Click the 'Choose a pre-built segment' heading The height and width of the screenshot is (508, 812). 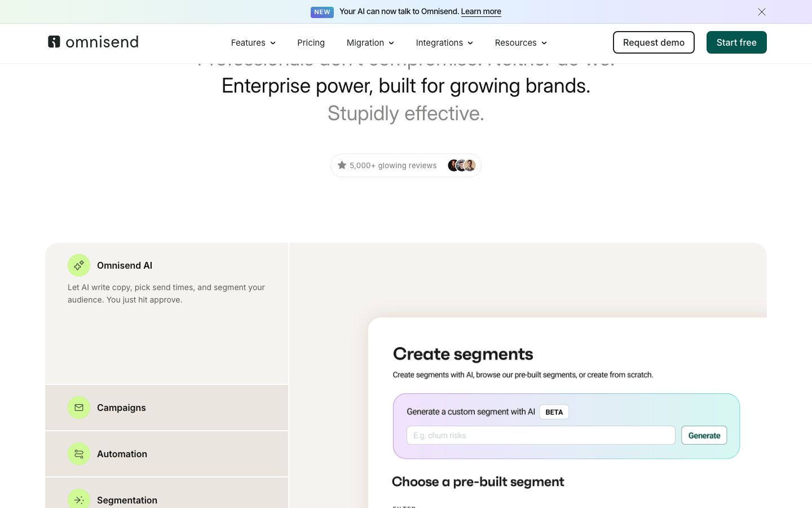pos(478,481)
